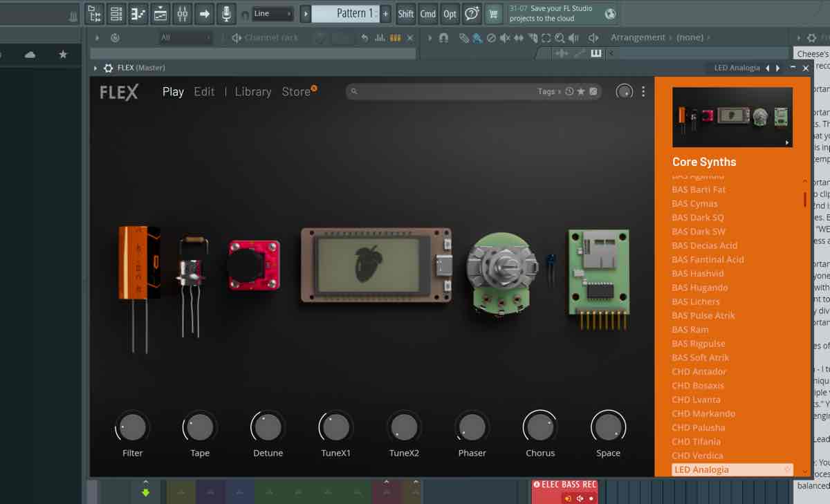Select the zoom magnifier tool in the playlist toolbar
Screen dimensions: 830x504
560,38
